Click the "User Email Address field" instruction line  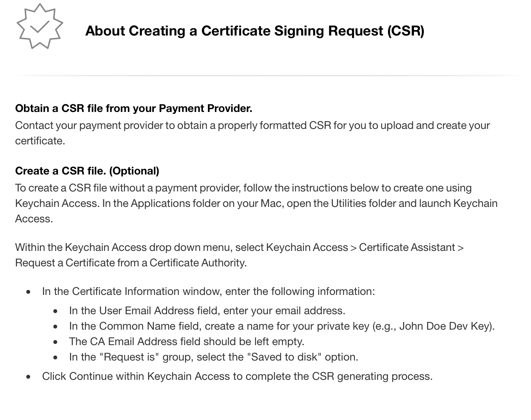[x=207, y=311]
